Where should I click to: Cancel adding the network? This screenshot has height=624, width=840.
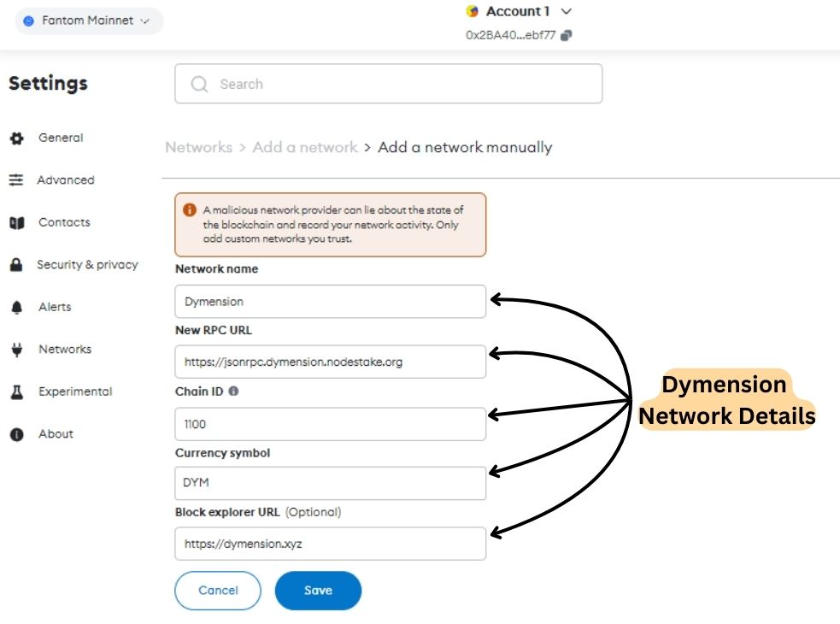(218, 591)
